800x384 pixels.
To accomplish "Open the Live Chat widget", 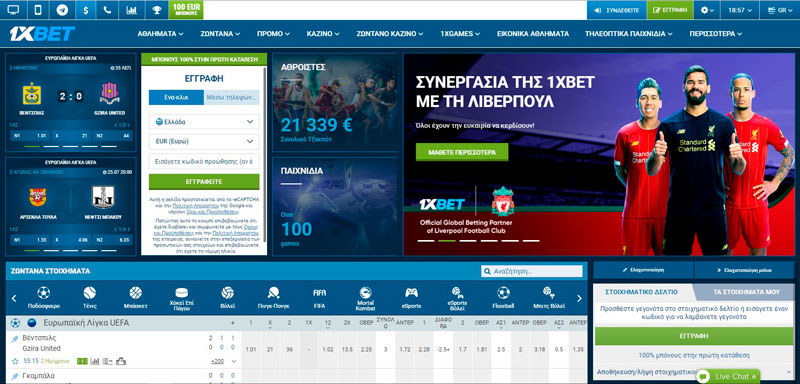I will [x=728, y=376].
